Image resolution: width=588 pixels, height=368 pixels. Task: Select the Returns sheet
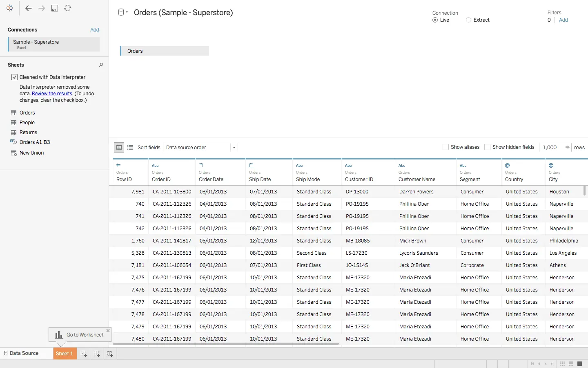(28, 132)
